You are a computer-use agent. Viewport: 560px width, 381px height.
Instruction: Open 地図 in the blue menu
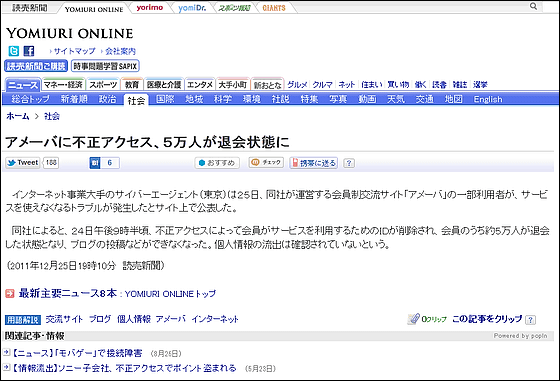pyautogui.click(x=454, y=99)
